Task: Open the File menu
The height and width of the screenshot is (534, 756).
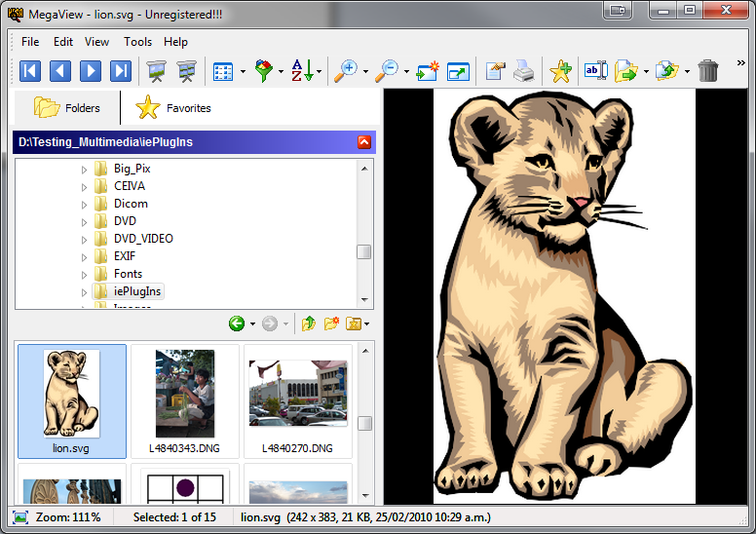Action: pos(30,42)
